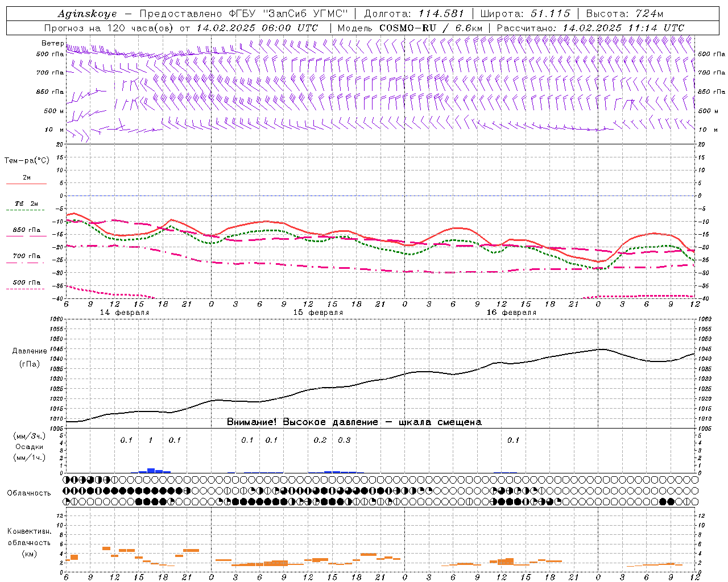Click the 'Td 2м' dew point legend entry
This screenshot has height=582, width=728.
pyautogui.click(x=27, y=203)
